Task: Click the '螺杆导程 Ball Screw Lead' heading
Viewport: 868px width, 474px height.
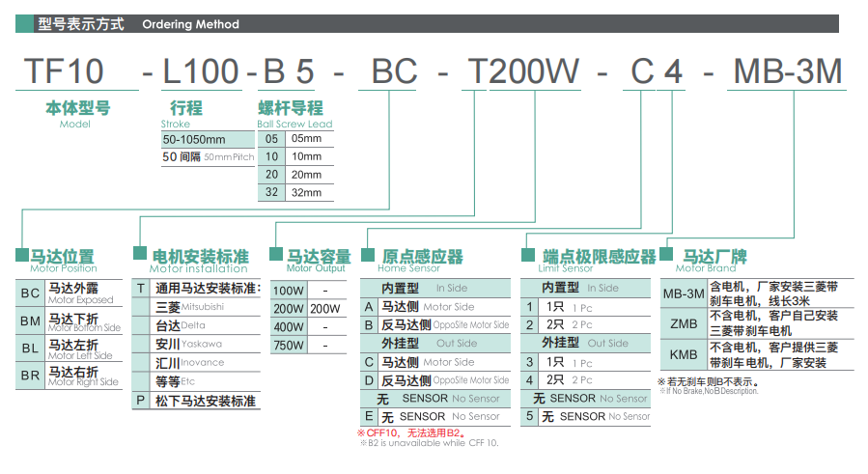Action: click(294, 114)
